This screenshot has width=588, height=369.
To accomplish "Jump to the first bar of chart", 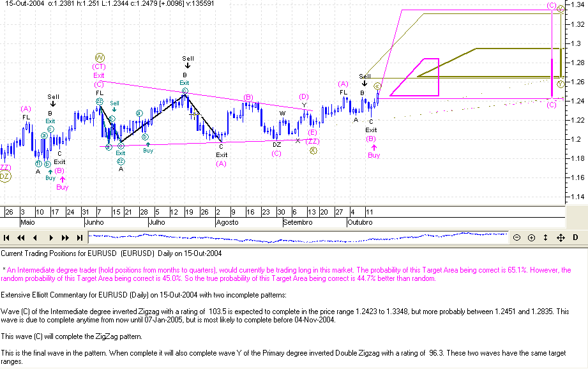I will tap(6, 237).
